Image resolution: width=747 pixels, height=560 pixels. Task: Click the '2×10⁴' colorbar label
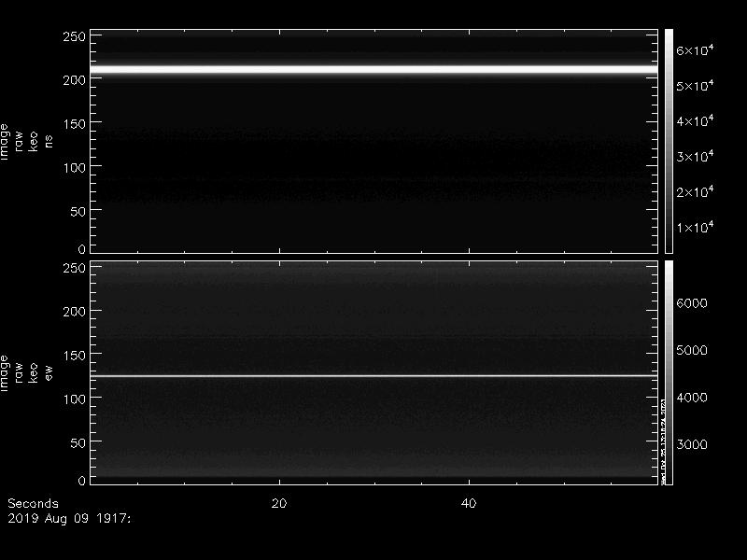[x=695, y=191]
